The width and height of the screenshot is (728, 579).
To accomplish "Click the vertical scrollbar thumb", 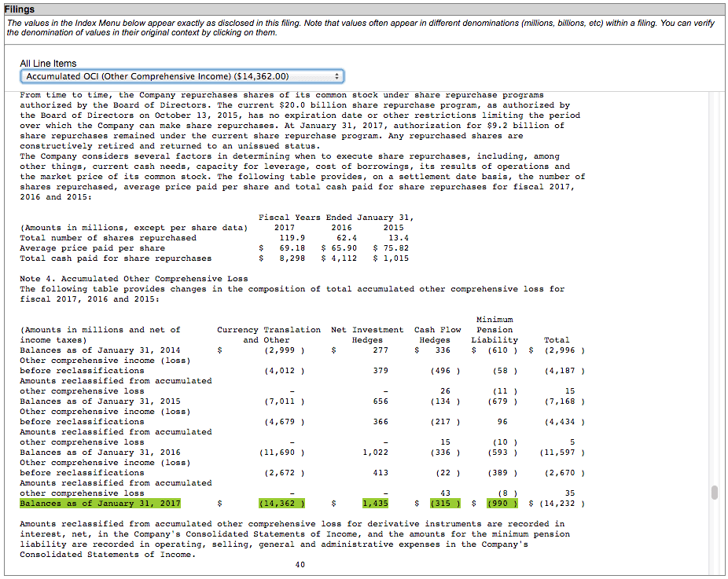I will 715,493.
